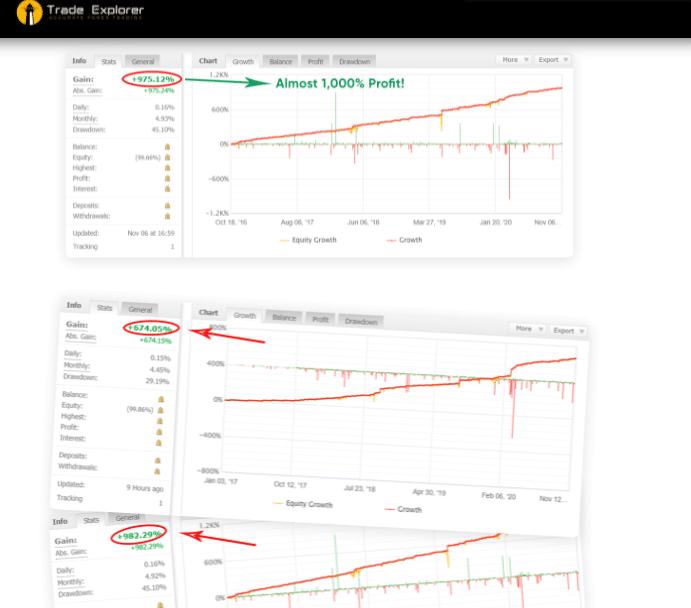Click Balance lock icon in +674.05% widget
This screenshot has width=691, height=608.
point(161,399)
